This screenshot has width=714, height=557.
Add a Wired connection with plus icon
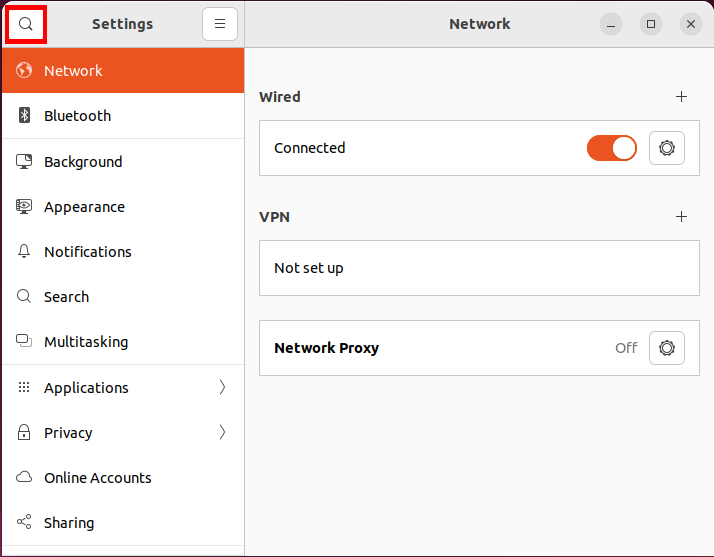point(681,97)
